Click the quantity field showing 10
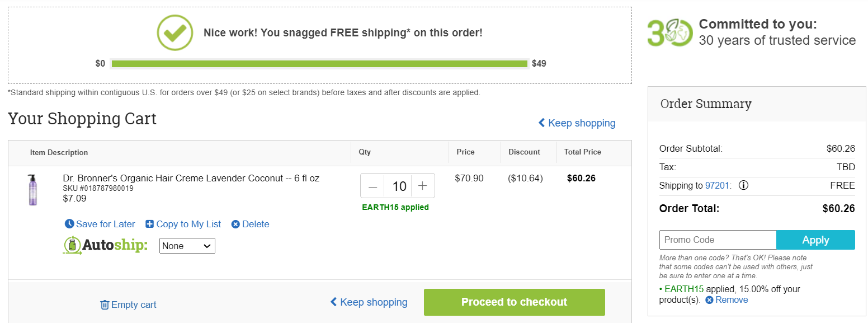Viewport: 868px width, 323px height. pyautogui.click(x=398, y=186)
